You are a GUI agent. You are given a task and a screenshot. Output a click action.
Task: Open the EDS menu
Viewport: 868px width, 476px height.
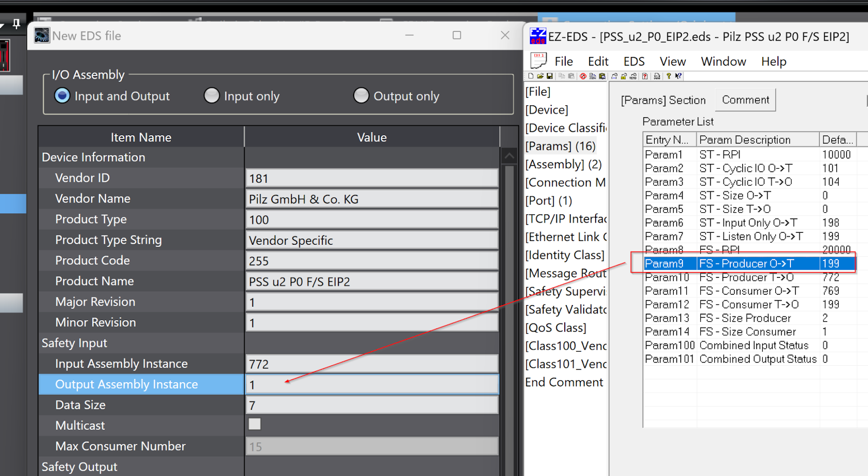[634, 61]
